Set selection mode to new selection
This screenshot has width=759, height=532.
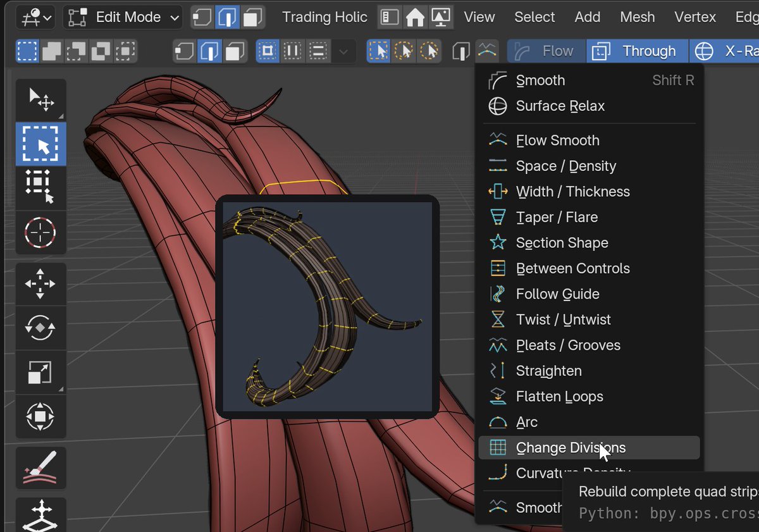[27, 51]
